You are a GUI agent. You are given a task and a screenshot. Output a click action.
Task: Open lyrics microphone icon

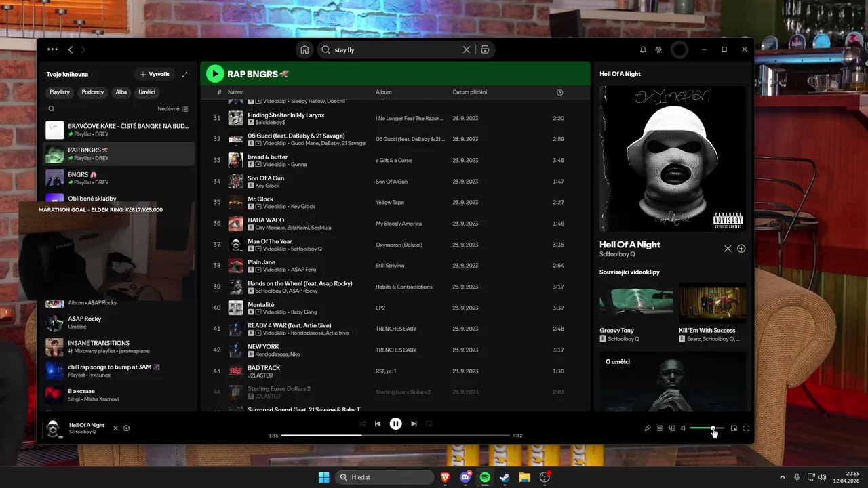point(648,428)
